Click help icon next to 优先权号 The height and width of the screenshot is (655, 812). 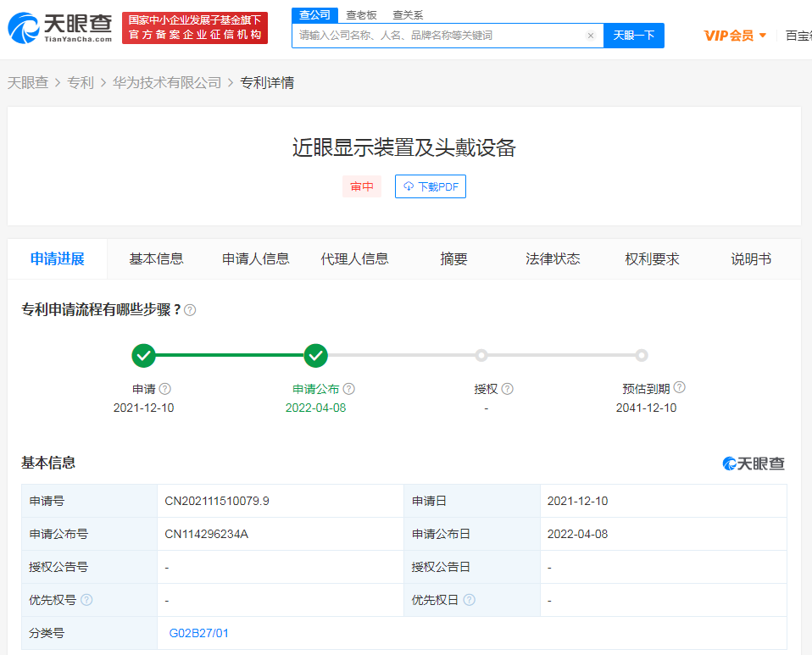point(86,600)
